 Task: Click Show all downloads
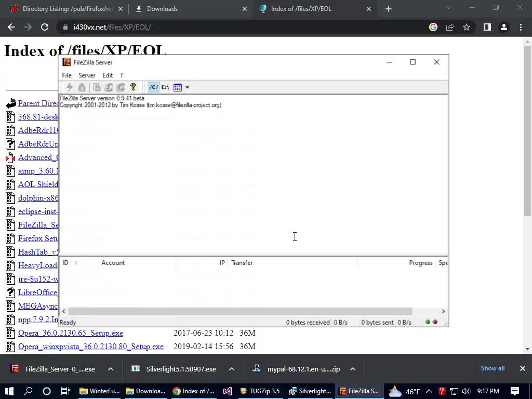pos(493,368)
